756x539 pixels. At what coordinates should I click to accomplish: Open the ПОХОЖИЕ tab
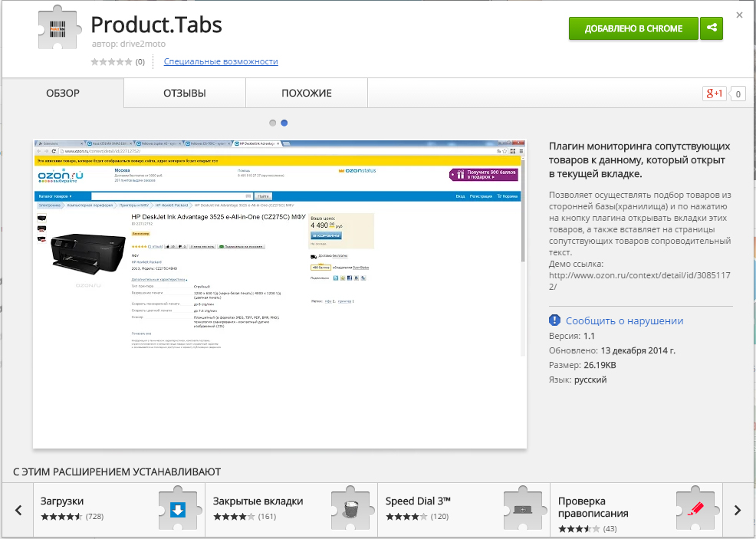point(306,94)
